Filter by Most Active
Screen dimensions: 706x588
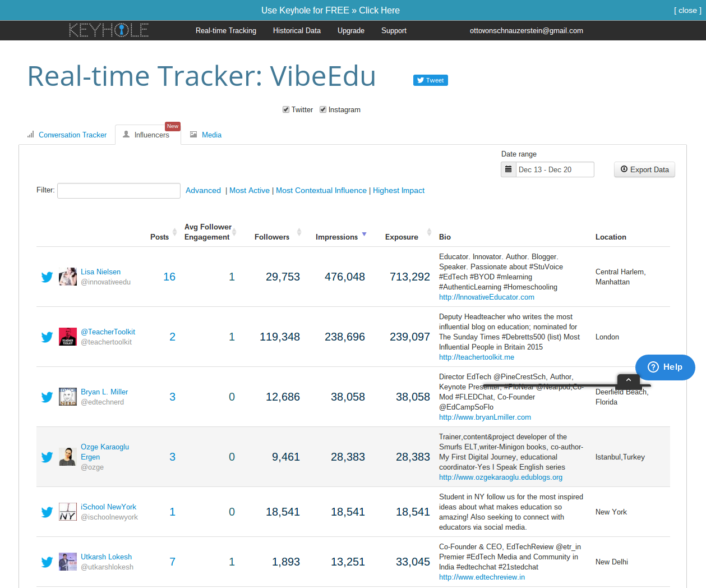(250, 191)
